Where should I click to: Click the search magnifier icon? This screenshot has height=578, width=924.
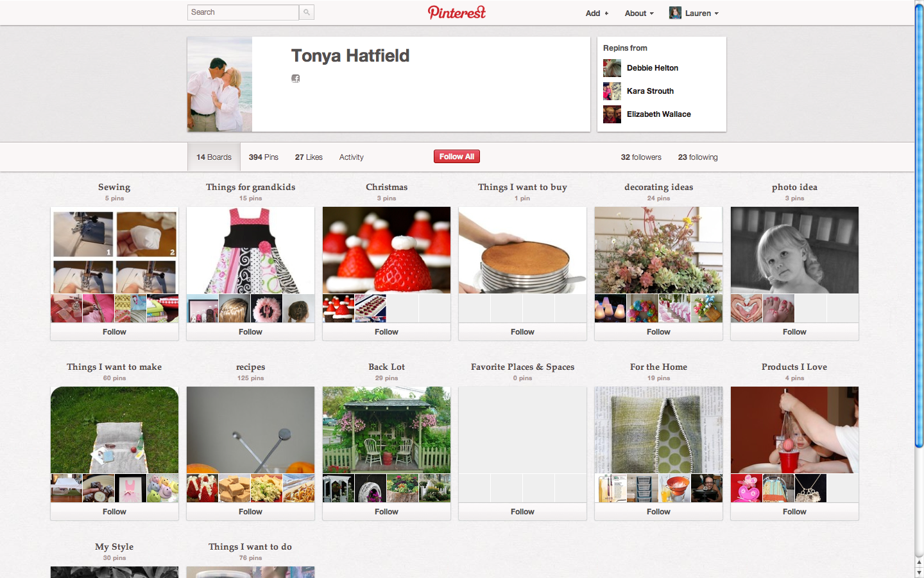307,12
